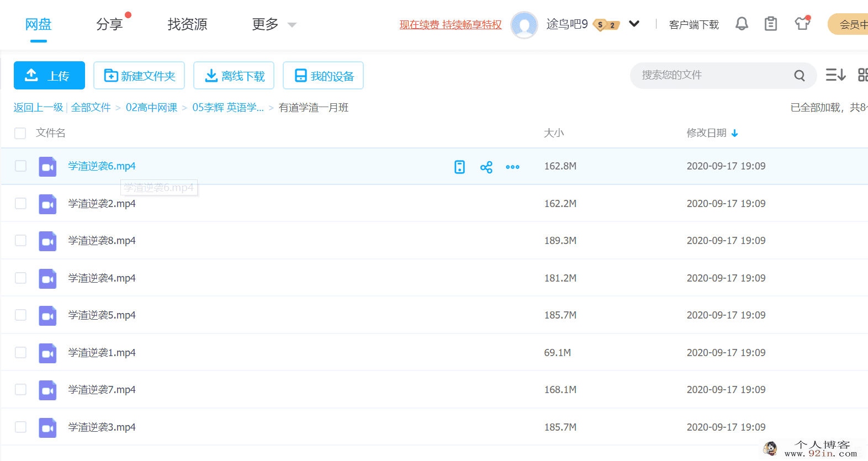Click the modified date sort arrow

tap(734, 133)
